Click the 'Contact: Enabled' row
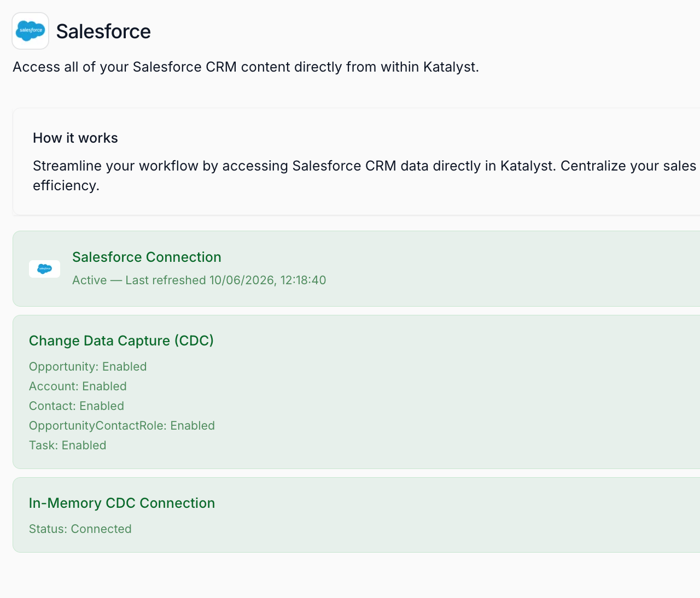 coord(77,406)
